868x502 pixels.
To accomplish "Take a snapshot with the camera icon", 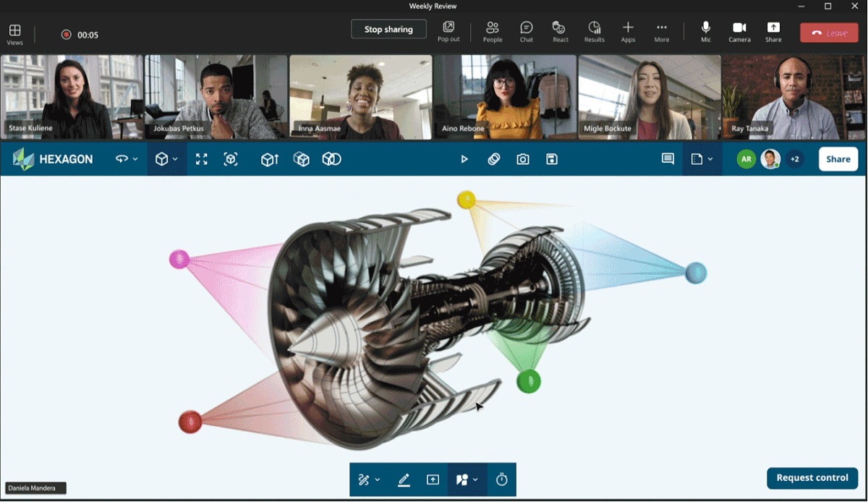I will click(522, 158).
